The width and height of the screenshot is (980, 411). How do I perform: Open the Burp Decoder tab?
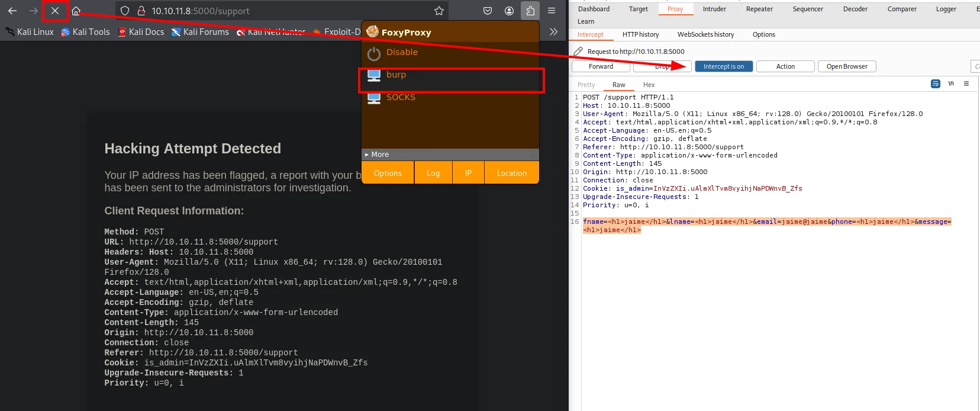[x=855, y=9]
